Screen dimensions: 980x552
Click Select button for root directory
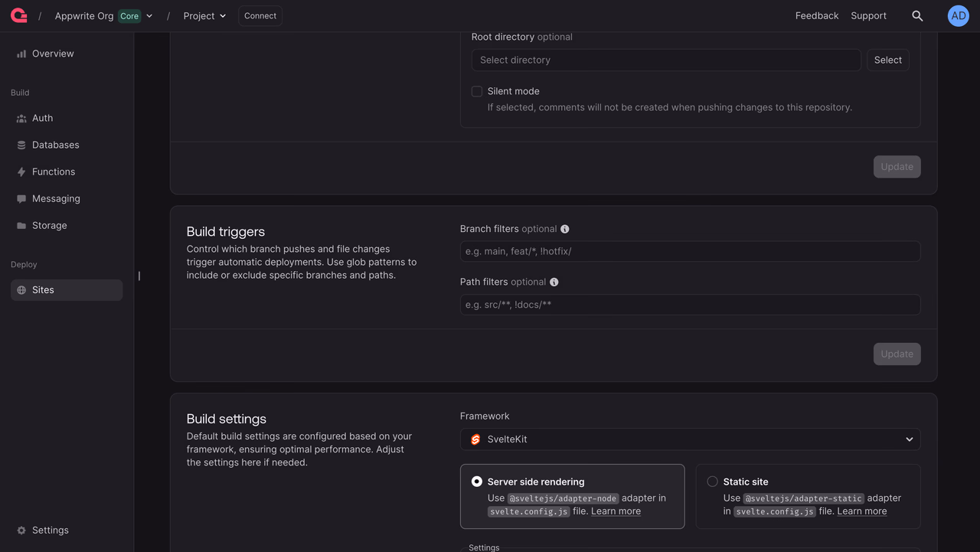(x=888, y=60)
